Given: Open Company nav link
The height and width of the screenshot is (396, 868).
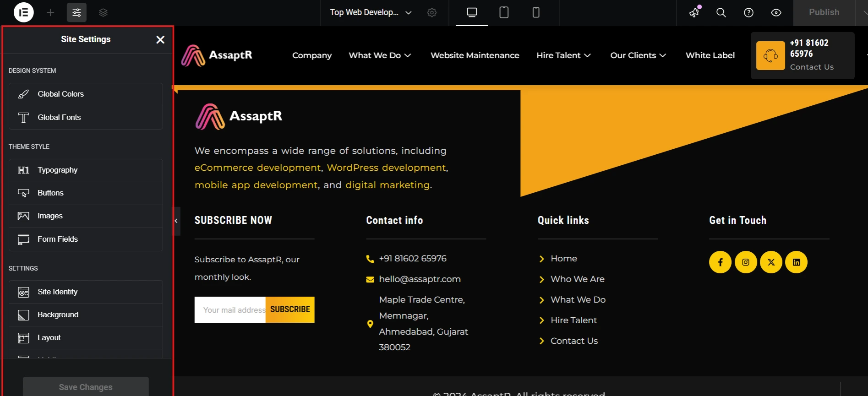Looking at the screenshot, I should pos(312,55).
